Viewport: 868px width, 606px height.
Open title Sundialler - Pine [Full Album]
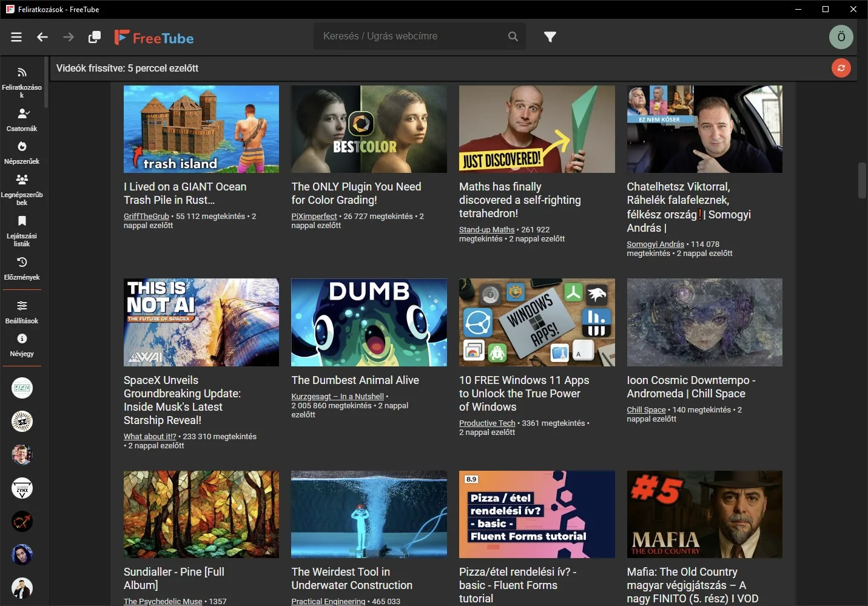pos(174,579)
